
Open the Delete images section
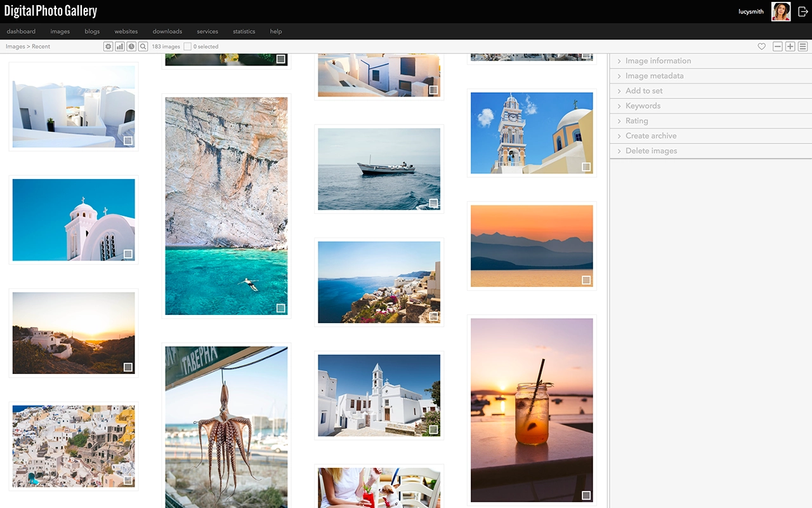coord(652,150)
